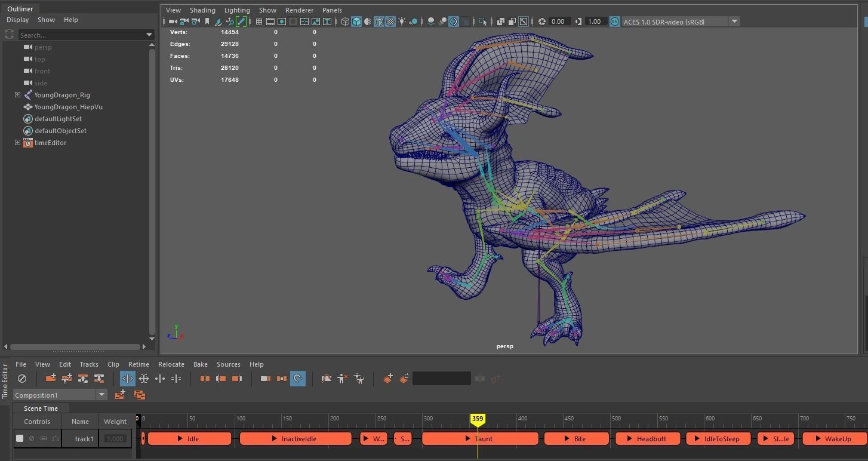Click the Lock Camera icon
The height and width of the screenshot is (461, 868).
point(184,21)
